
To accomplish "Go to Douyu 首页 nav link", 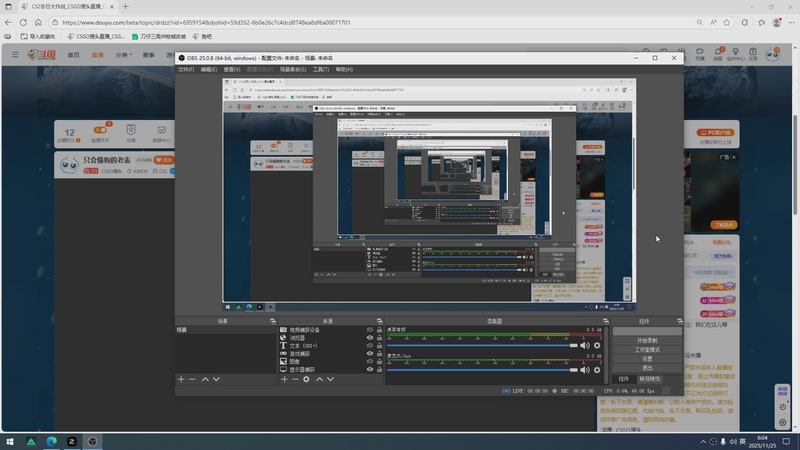I will pyautogui.click(x=73, y=55).
